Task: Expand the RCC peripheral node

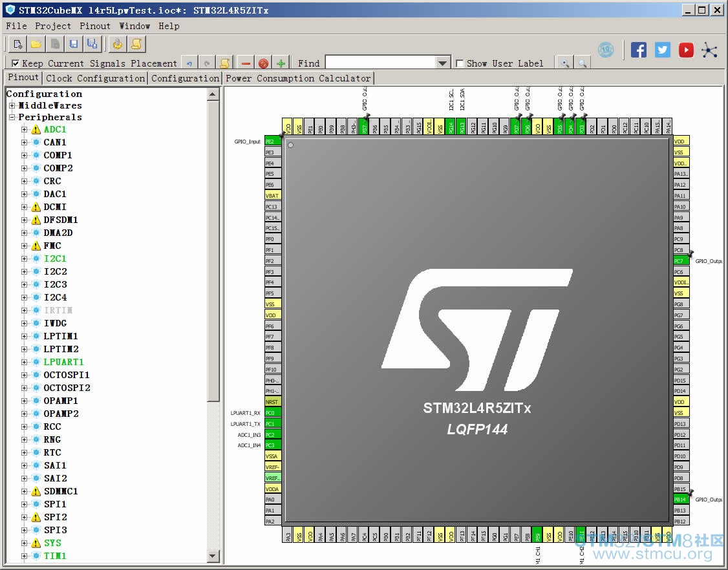Action: point(24,426)
